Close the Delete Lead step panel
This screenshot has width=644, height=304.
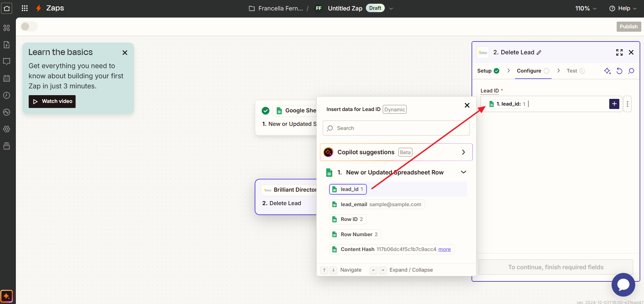click(631, 52)
